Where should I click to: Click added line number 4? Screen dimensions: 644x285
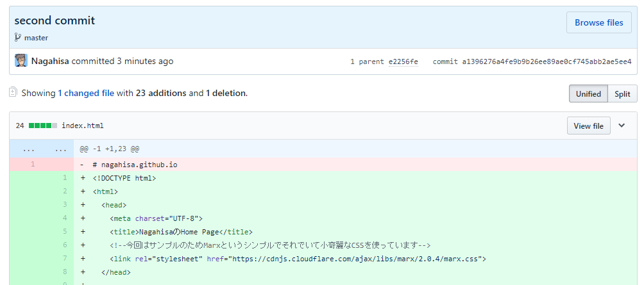pos(65,218)
